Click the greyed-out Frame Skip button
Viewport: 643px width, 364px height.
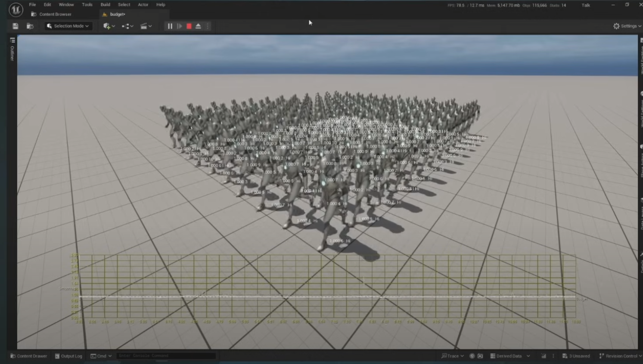coord(180,26)
